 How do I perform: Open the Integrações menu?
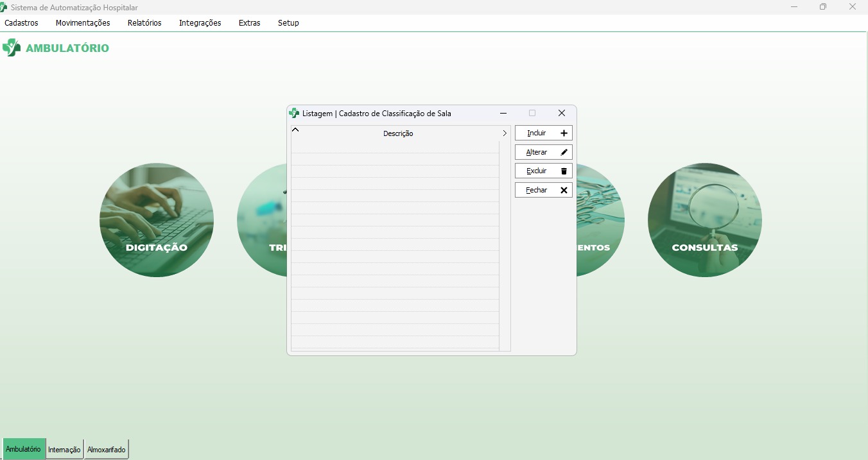point(200,23)
